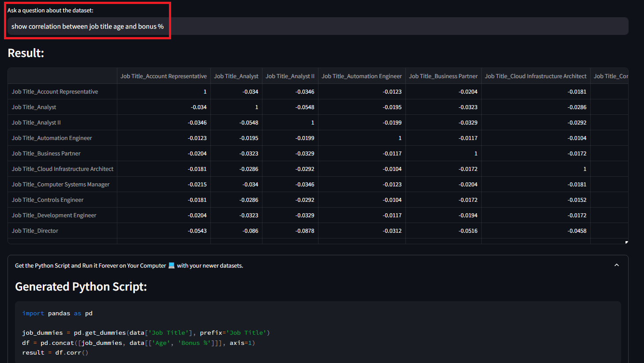
Task: Select the Job Title_Analyst II column header
Action: (x=290, y=76)
